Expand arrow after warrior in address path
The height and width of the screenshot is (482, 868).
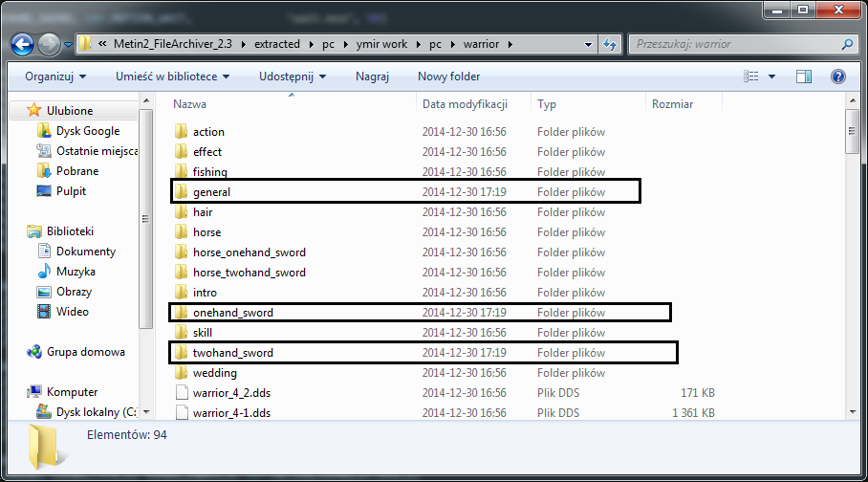point(510,44)
